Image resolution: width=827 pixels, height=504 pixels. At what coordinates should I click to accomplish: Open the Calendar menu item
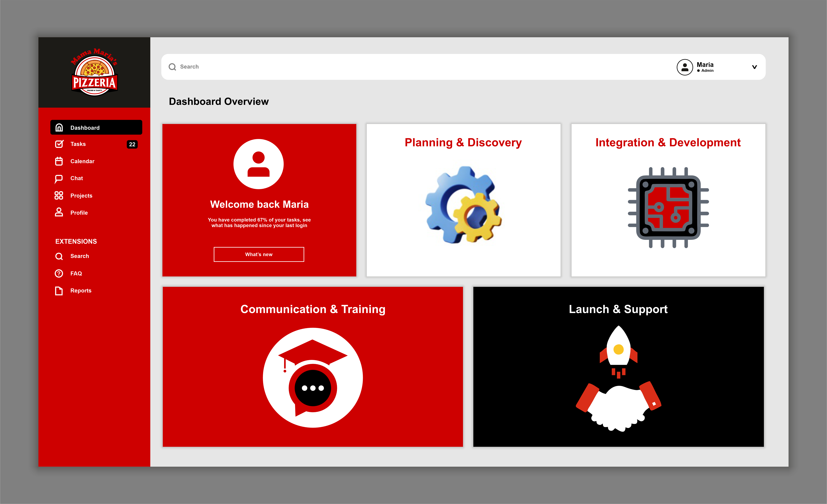coord(96,161)
